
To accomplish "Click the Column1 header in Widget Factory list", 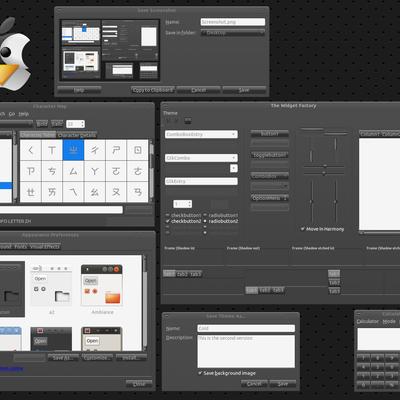I will coord(370,134).
